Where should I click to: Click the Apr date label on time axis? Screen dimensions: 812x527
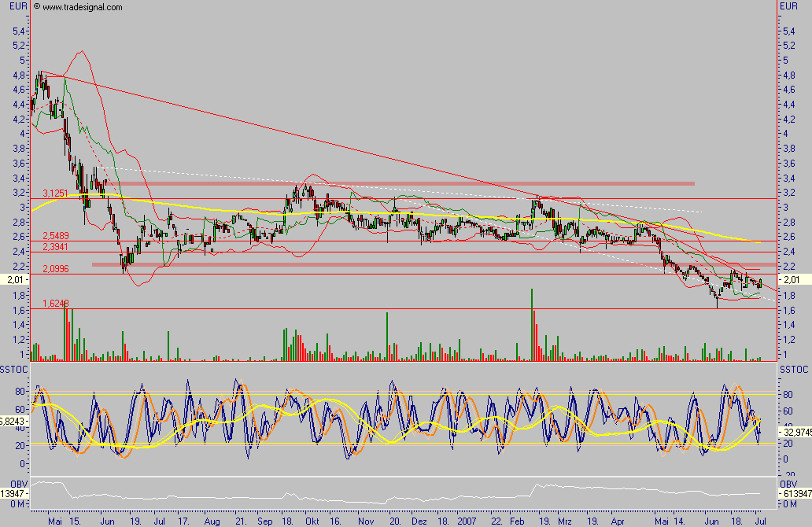618,521
